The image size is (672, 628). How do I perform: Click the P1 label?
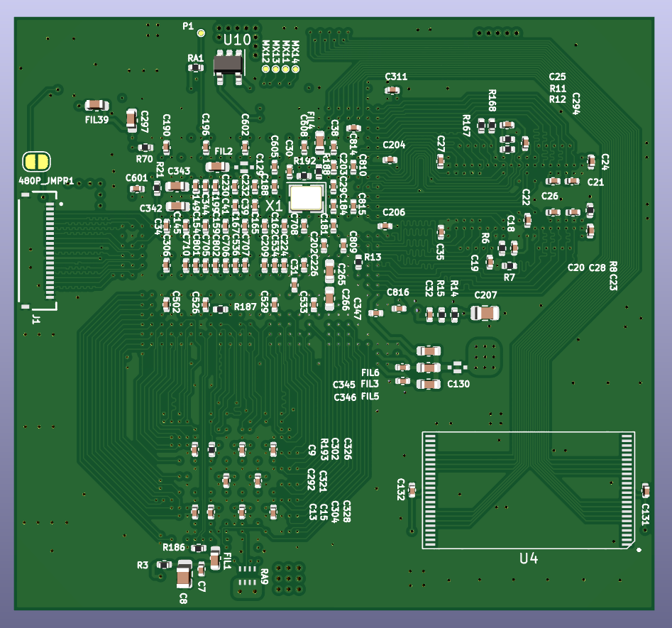(188, 26)
